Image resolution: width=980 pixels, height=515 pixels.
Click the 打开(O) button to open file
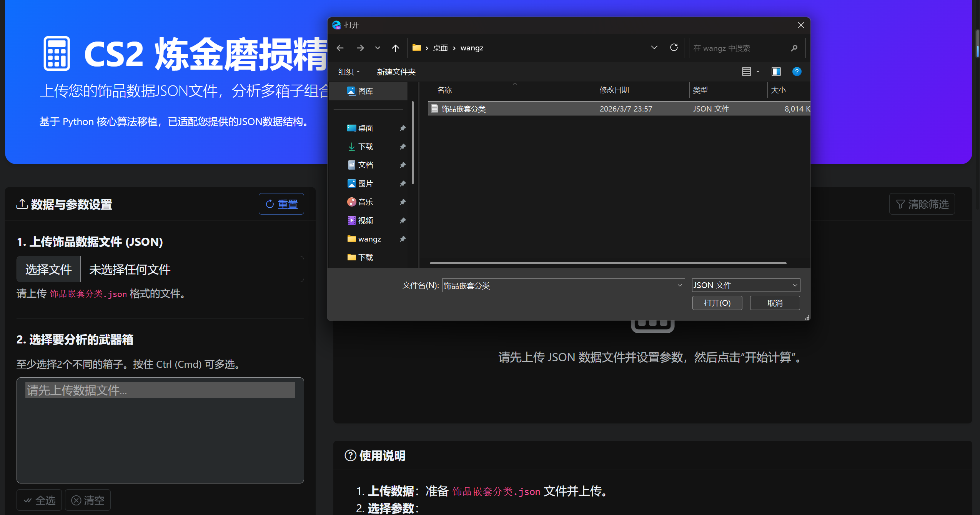pos(717,303)
